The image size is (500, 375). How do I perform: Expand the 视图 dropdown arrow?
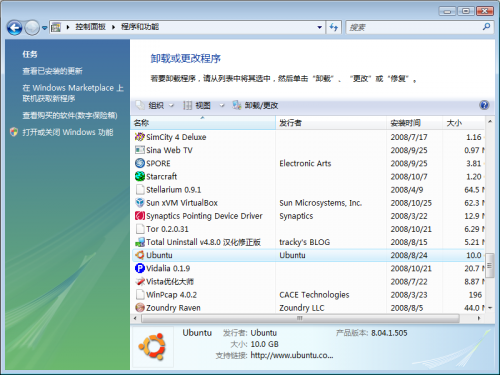[222, 106]
